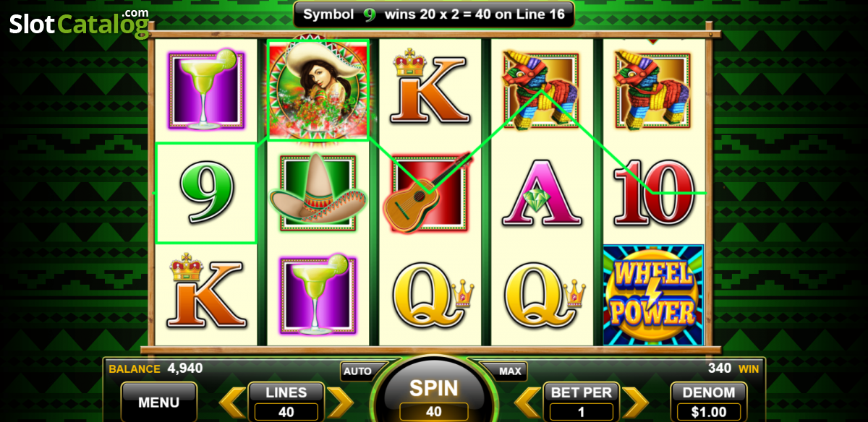Set the MAX bet
This screenshot has height=422, width=868.
click(x=510, y=371)
